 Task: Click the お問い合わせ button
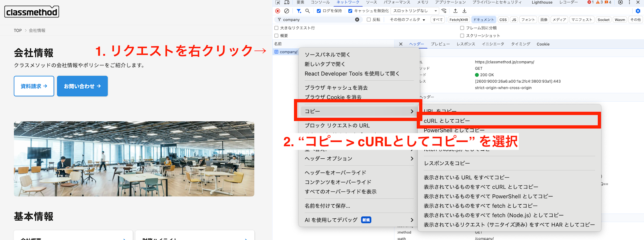(x=82, y=86)
